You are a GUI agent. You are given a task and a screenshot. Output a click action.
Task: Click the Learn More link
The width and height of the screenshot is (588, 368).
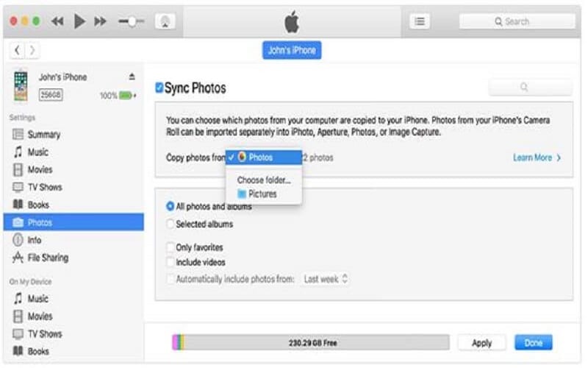click(537, 158)
